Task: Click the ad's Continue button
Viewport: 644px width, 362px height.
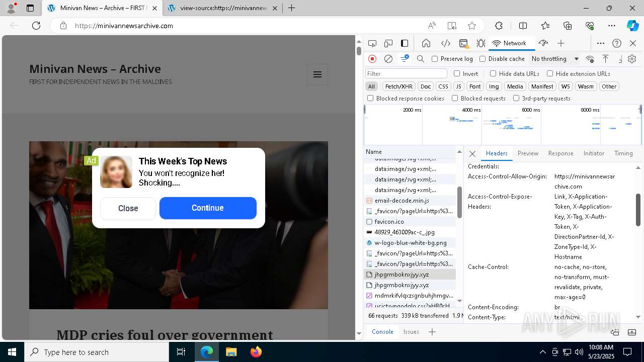Action: tap(208, 208)
